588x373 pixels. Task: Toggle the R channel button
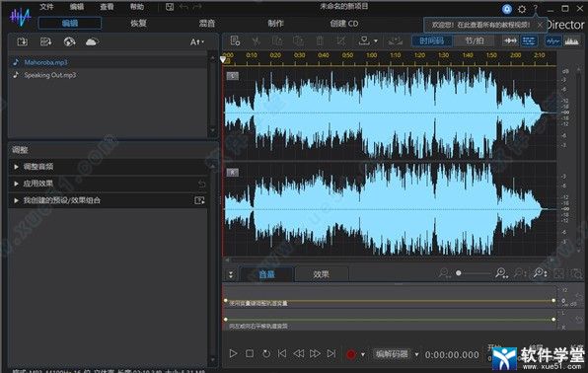click(233, 173)
